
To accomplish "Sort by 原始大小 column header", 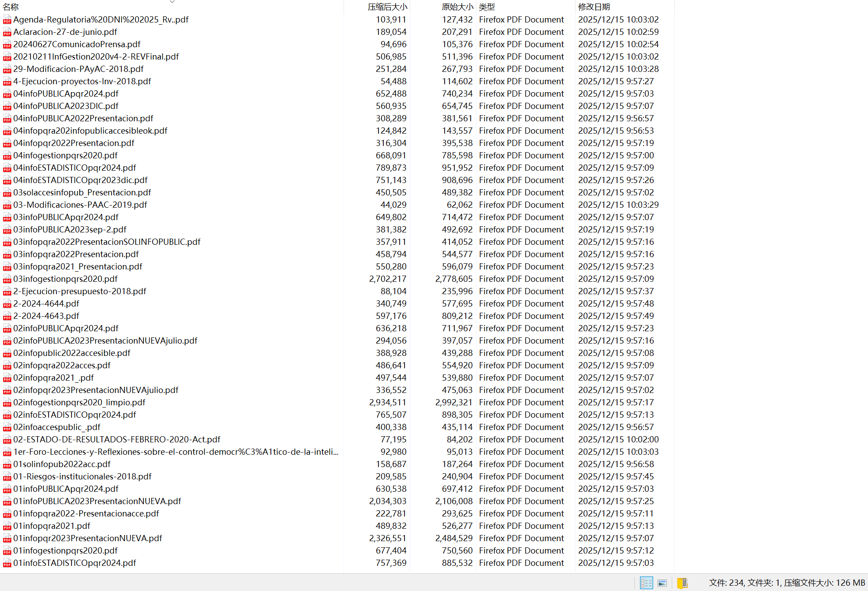I will point(457,7).
